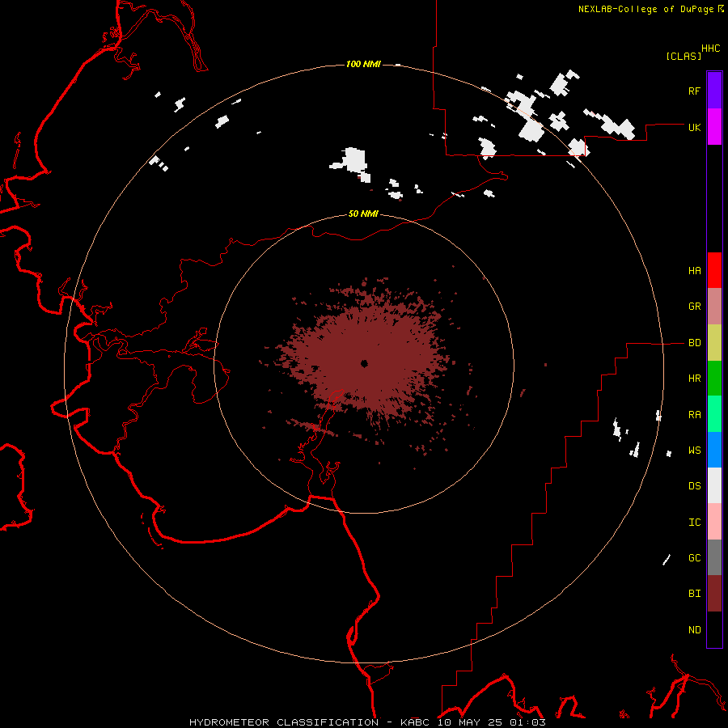Click the HHC product label
The width and height of the screenshot is (728, 728).
(710, 49)
